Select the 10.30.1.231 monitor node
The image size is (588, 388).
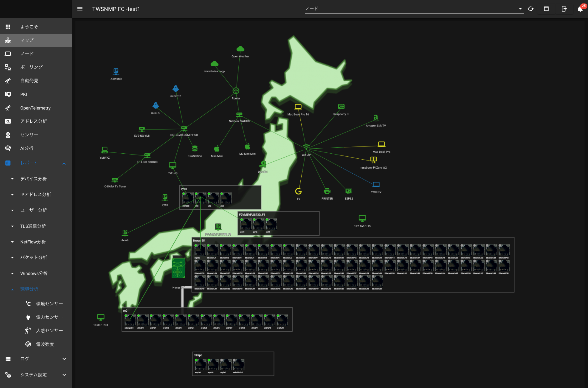point(101,317)
